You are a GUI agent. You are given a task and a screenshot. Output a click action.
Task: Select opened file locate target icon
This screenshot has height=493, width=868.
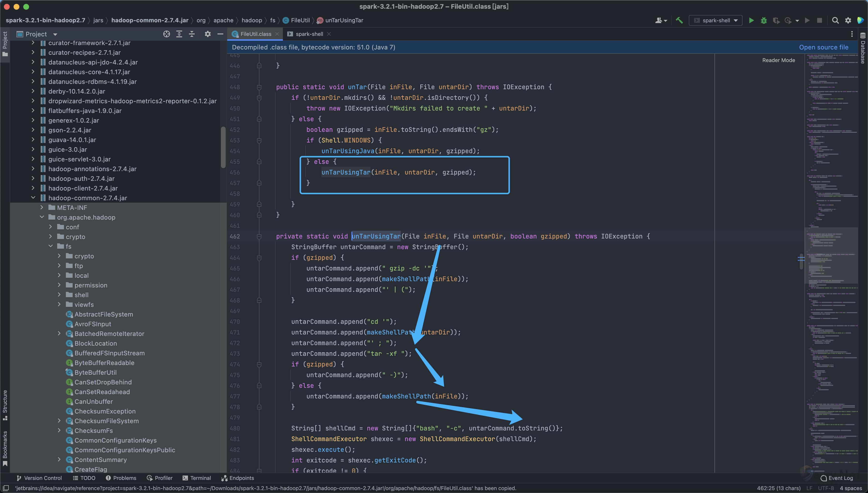click(166, 34)
